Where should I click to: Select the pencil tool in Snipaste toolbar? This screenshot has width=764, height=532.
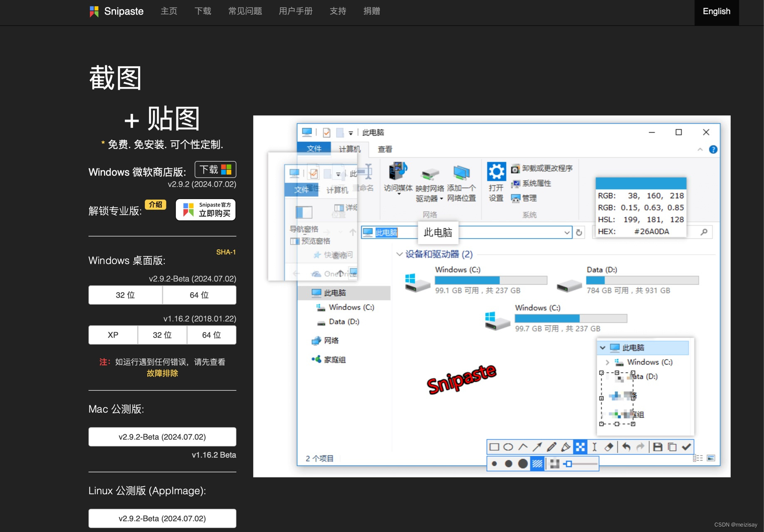pyautogui.click(x=551, y=447)
